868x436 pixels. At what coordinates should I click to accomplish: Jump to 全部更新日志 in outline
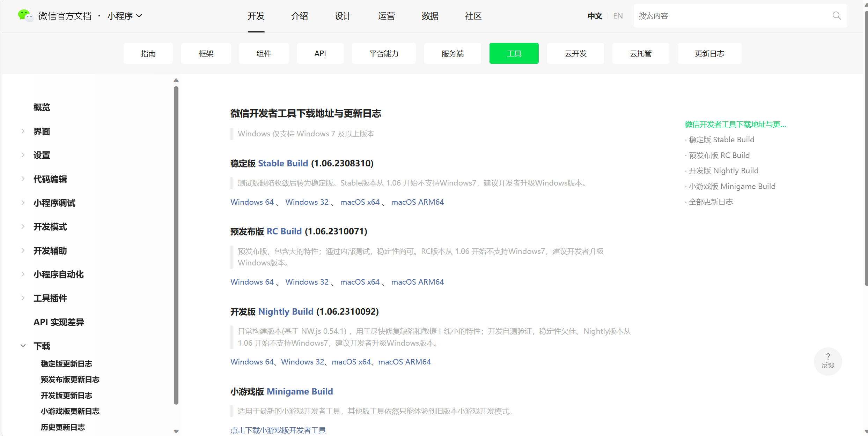point(711,202)
